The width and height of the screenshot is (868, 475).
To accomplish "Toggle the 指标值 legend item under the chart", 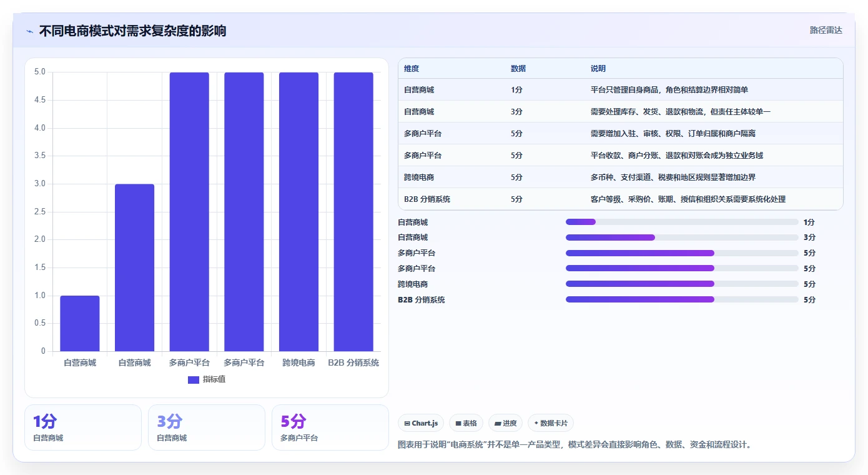I will (x=207, y=379).
